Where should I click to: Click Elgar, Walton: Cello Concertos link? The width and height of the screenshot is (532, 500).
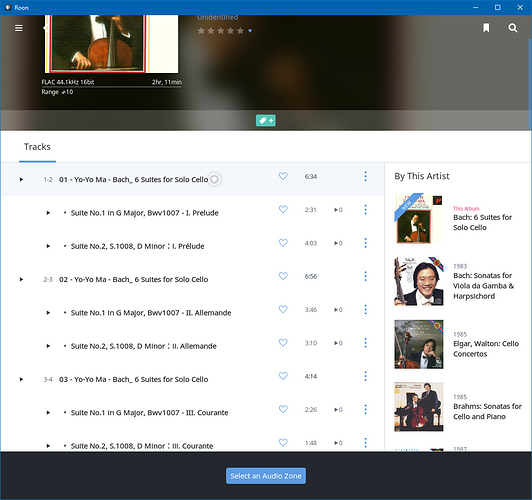(486, 349)
